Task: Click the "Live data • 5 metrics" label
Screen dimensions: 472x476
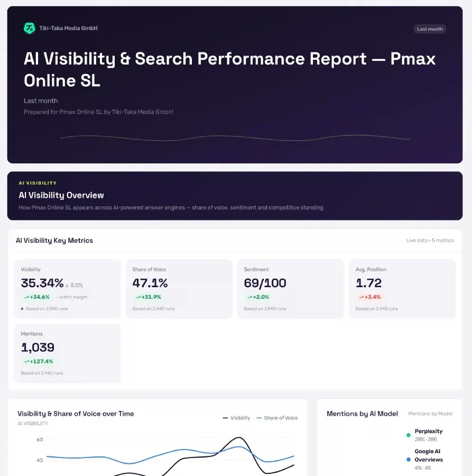Action: pyautogui.click(x=430, y=241)
